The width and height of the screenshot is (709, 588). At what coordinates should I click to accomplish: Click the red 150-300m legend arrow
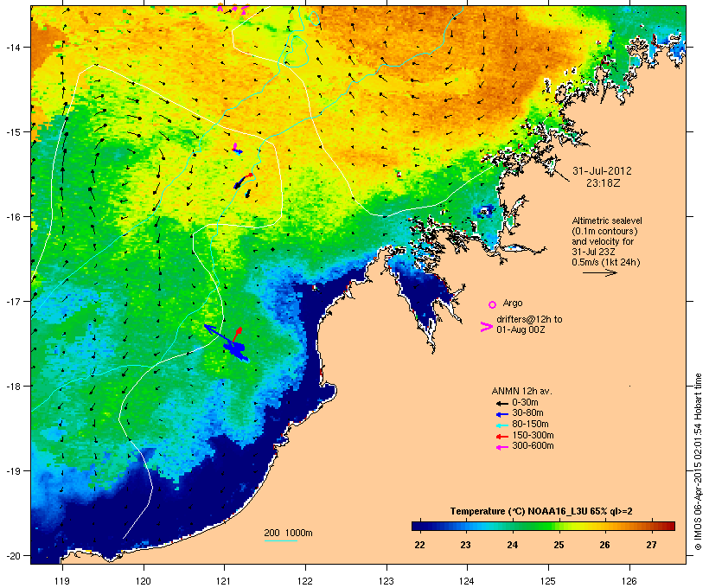coord(501,437)
